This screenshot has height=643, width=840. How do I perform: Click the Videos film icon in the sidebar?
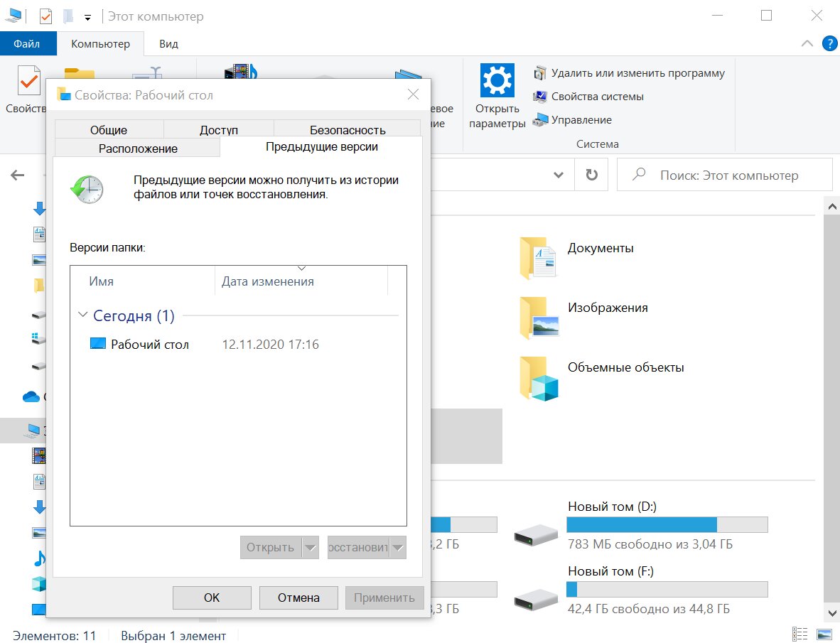tap(39, 455)
